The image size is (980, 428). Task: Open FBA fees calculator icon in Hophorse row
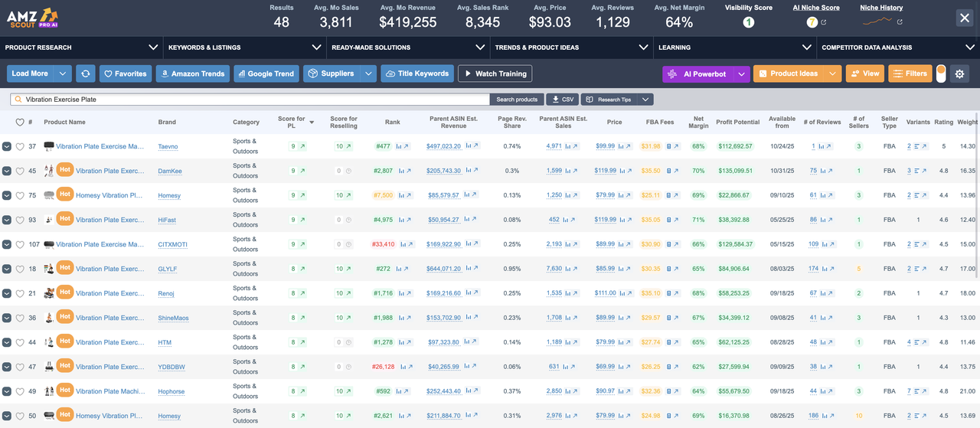[668, 391]
